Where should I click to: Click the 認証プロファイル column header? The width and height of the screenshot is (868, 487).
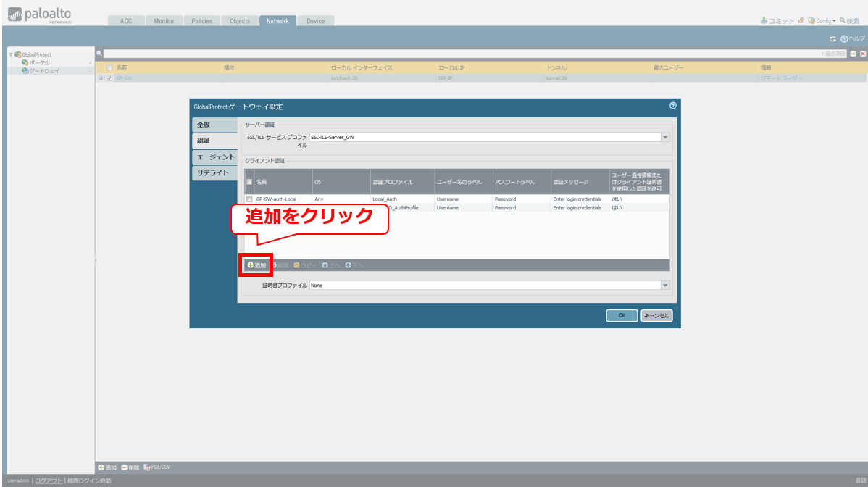(393, 182)
